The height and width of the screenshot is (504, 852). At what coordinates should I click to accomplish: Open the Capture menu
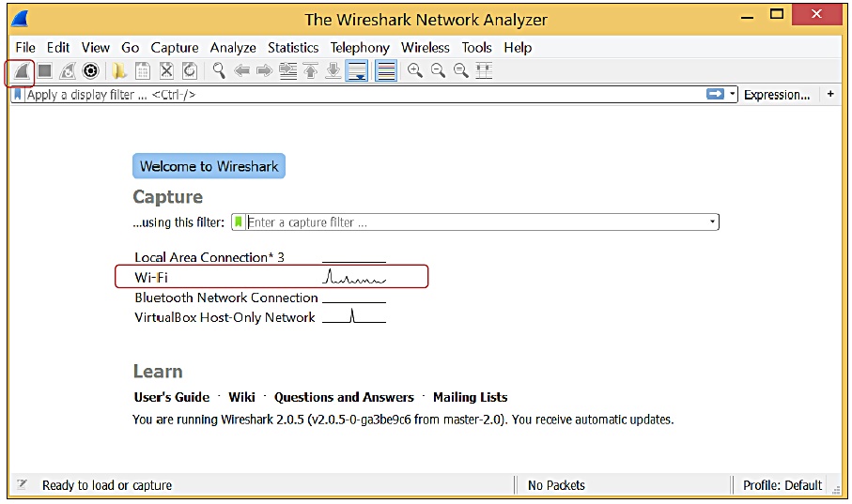175,47
